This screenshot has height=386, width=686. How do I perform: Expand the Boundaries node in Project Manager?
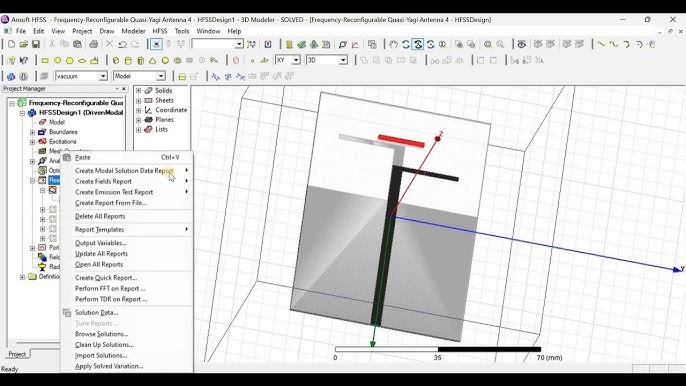pos(32,132)
